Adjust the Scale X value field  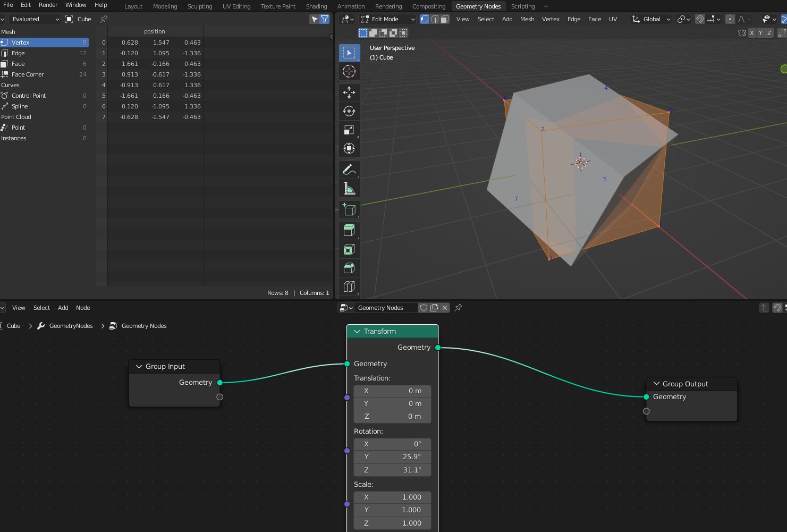(x=392, y=497)
